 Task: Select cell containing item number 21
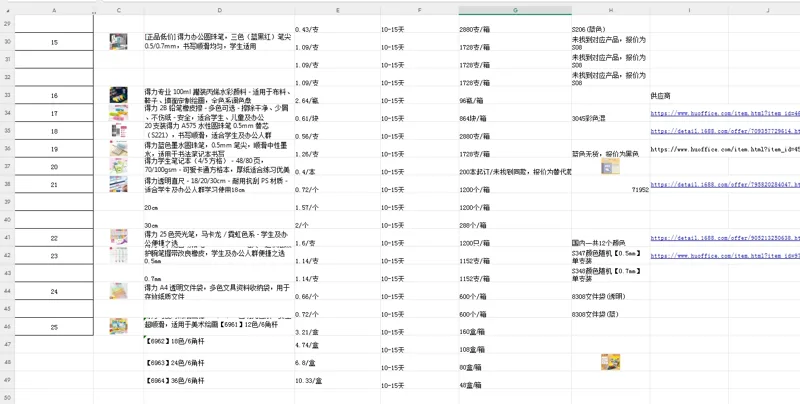pos(54,184)
